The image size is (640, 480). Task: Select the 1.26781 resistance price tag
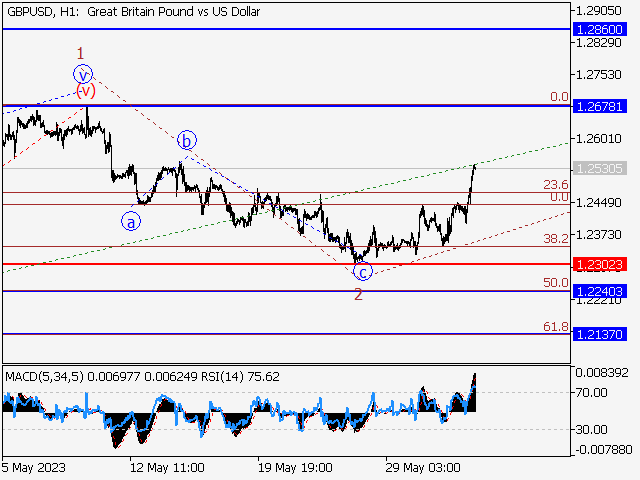click(599, 106)
